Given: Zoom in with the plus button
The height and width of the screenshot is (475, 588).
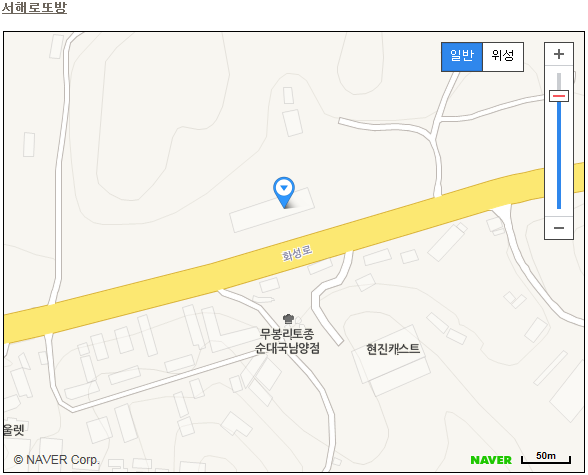Looking at the screenshot, I should point(559,54).
